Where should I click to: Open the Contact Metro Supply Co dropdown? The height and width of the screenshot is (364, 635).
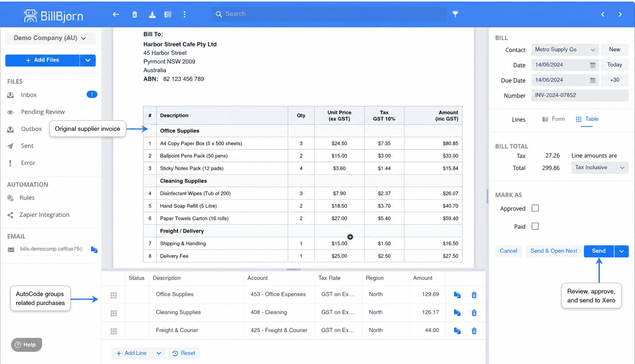click(565, 49)
